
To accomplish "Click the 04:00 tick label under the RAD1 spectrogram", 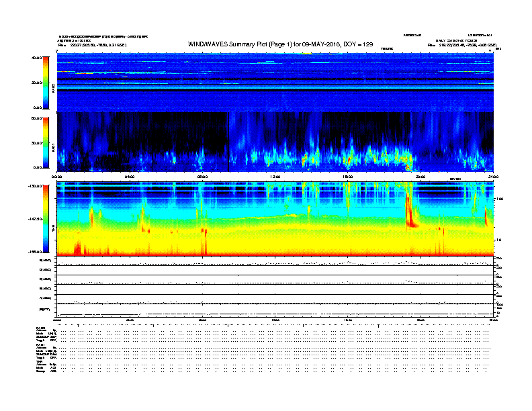I will tap(130, 177).
